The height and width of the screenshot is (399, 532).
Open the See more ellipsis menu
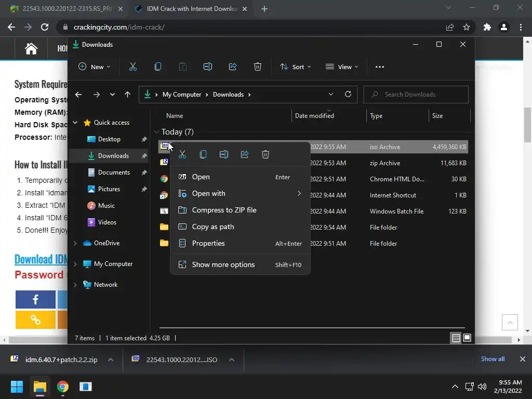point(380,67)
